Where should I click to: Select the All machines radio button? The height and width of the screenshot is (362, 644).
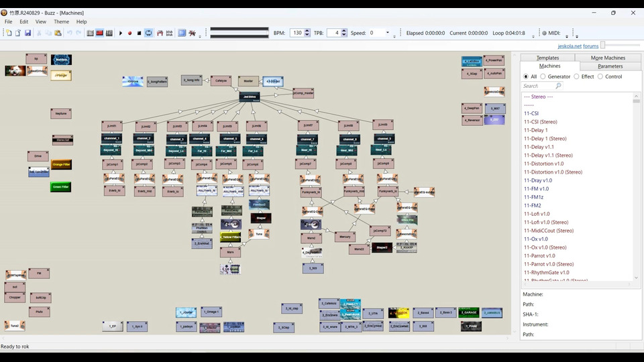526,76
